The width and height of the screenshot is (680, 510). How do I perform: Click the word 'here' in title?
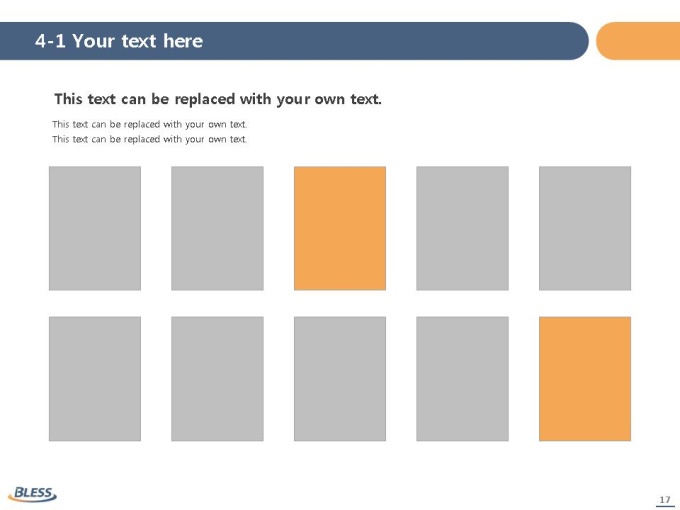[x=183, y=41]
